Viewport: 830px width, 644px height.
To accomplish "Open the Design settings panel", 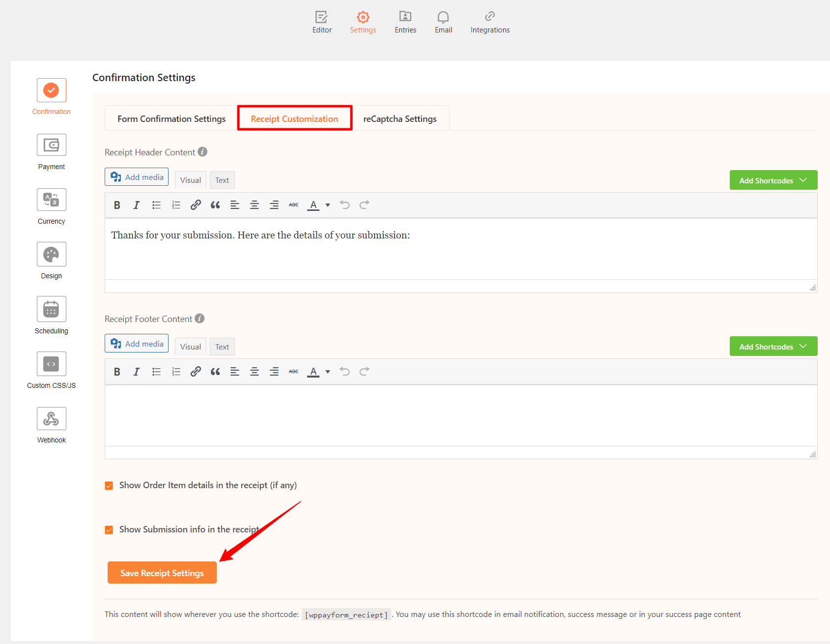I will click(51, 254).
